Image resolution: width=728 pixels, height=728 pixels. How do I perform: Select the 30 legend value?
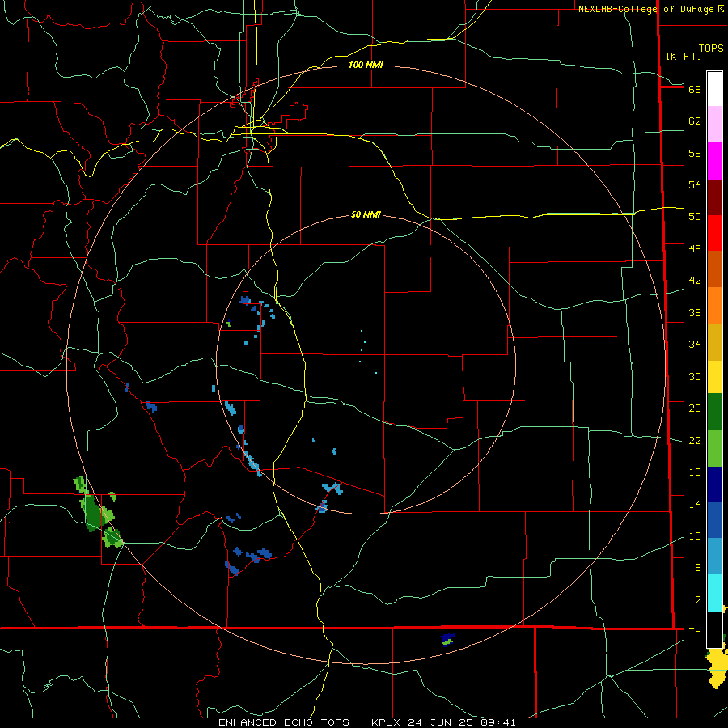click(695, 376)
